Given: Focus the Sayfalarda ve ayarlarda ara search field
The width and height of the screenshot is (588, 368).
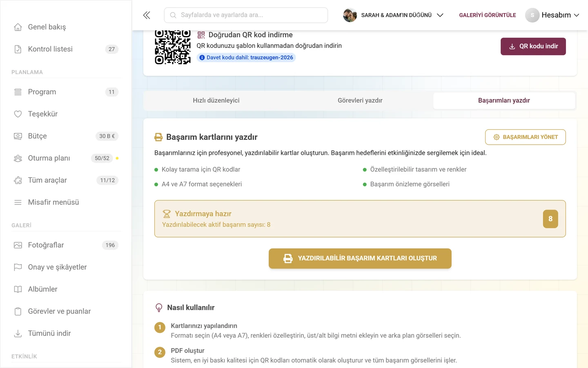Looking at the screenshot, I should point(246,15).
